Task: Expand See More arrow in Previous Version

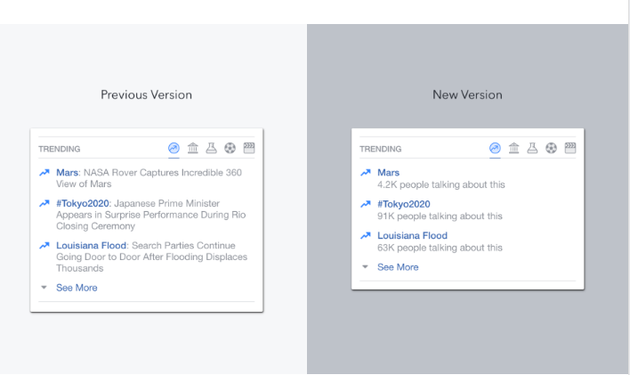Action: [44, 287]
